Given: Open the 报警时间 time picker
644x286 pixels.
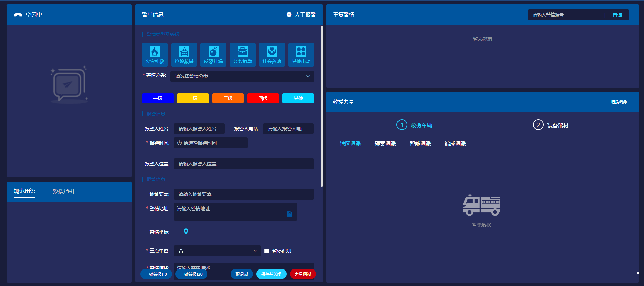Looking at the screenshot, I should point(210,143).
